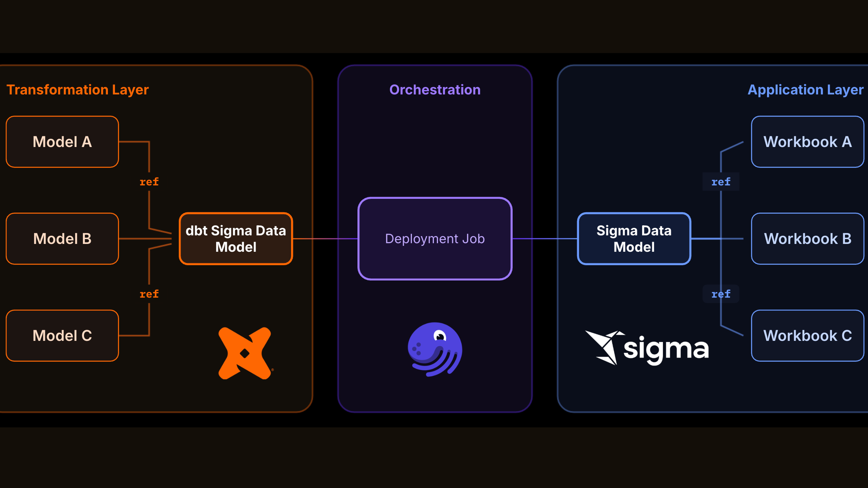This screenshot has height=488, width=868.
Task: Click the orange dbt logo
Action: click(x=245, y=353)
